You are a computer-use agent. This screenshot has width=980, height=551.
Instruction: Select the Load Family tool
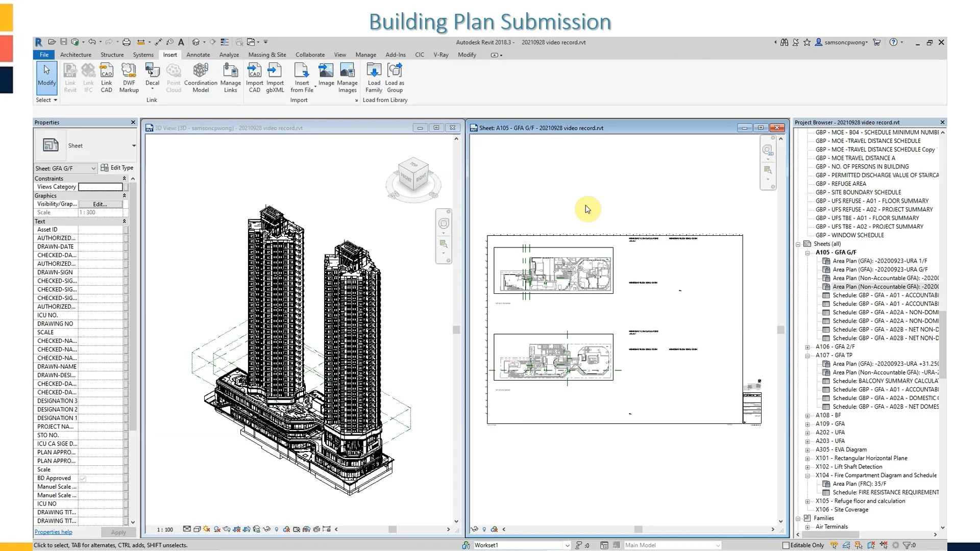click(x=374, y=77)
